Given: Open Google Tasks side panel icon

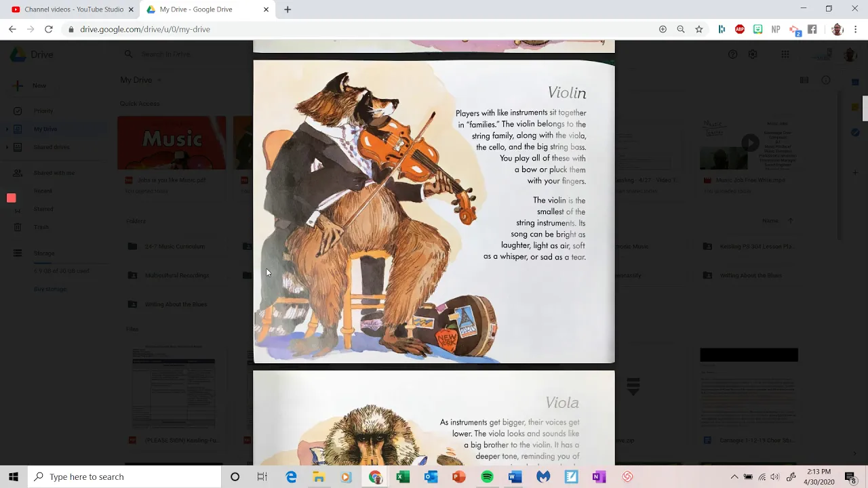Looking at the screenshot, I should pyautogui.click(x=855, y=132).
